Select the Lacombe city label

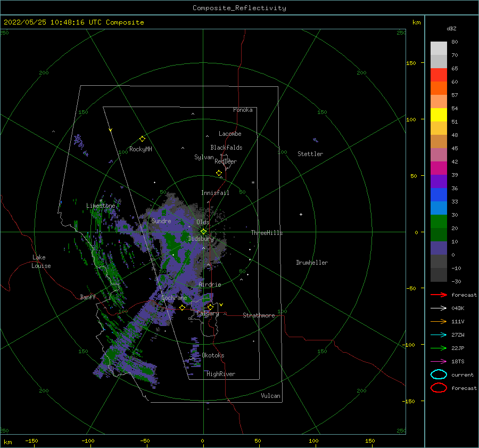click(230, 134)
